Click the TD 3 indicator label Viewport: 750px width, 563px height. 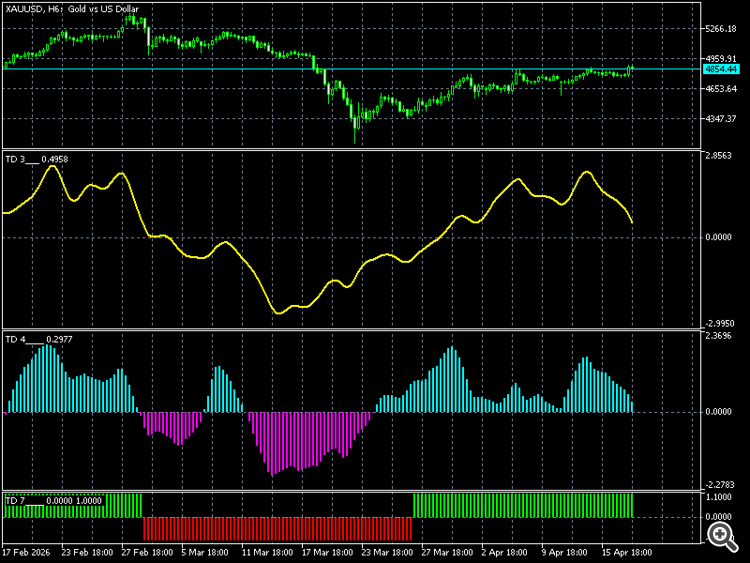click(37, 159)
